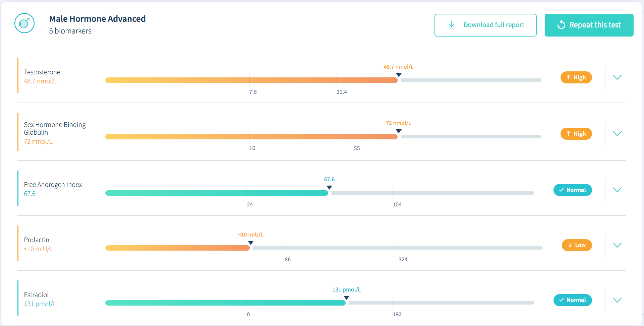Click the repeat circular arrow icon
644x326 pixels.
click(x=561, y=25)
